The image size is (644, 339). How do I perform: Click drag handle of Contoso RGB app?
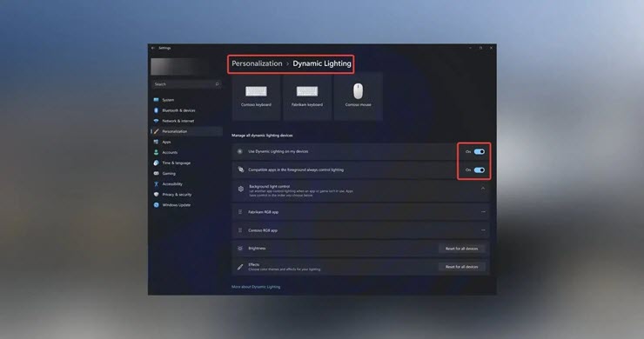point(240,230)
